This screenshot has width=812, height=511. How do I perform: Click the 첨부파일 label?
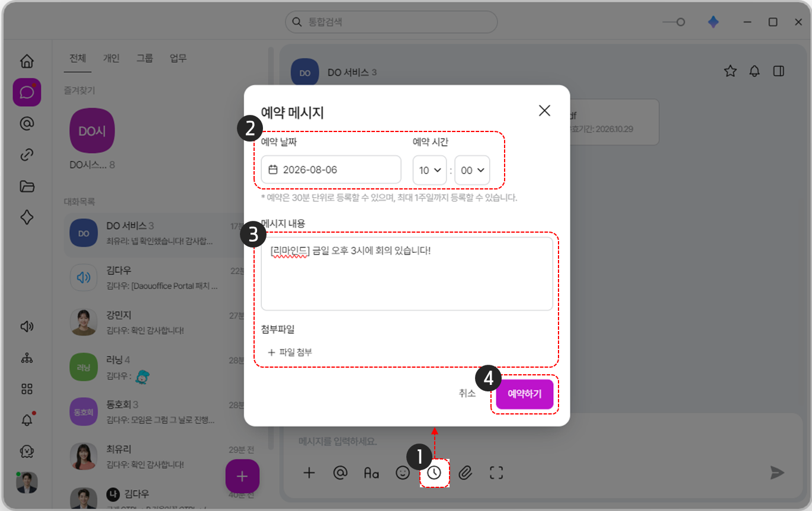click(278, 329)
